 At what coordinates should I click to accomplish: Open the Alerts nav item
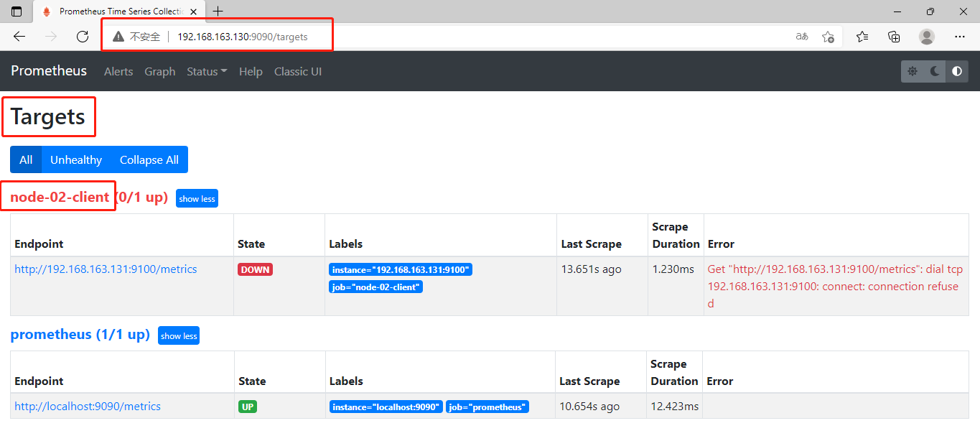pos(118,71)
